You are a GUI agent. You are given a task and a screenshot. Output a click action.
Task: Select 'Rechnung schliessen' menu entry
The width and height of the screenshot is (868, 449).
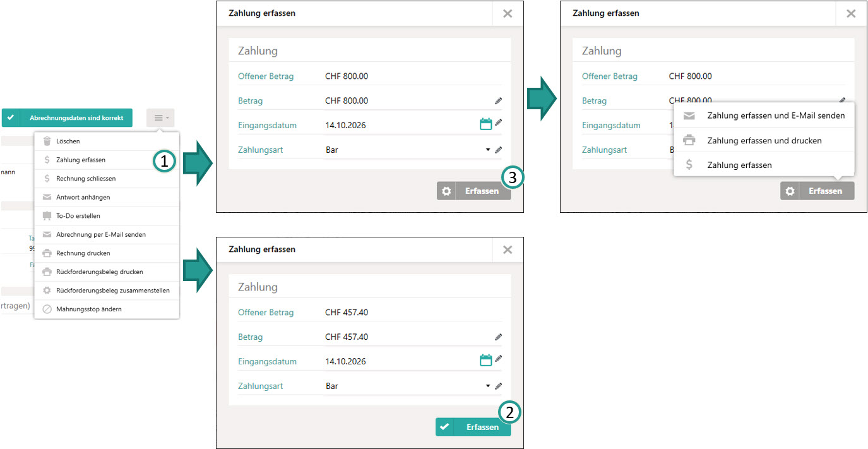pos(107,179)
